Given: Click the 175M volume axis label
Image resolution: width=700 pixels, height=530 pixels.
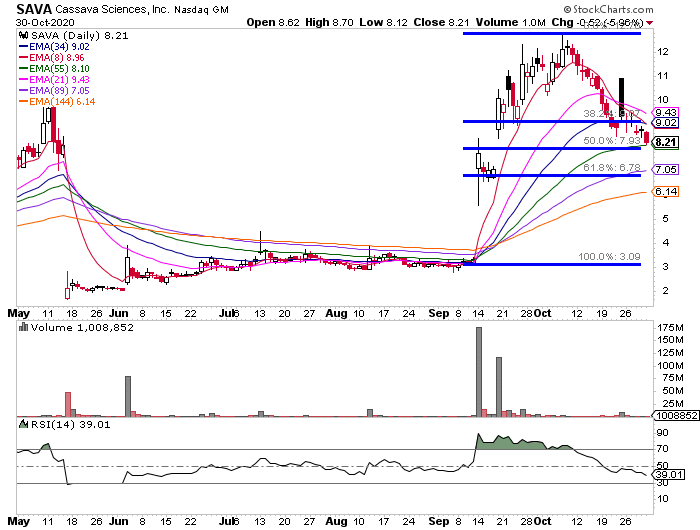Looking at the screenshot, I should (x=670, y=328).
